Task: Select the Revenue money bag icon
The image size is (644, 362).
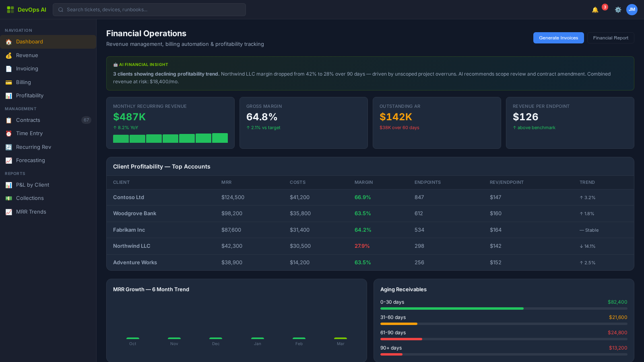Action: coord(8,55)
